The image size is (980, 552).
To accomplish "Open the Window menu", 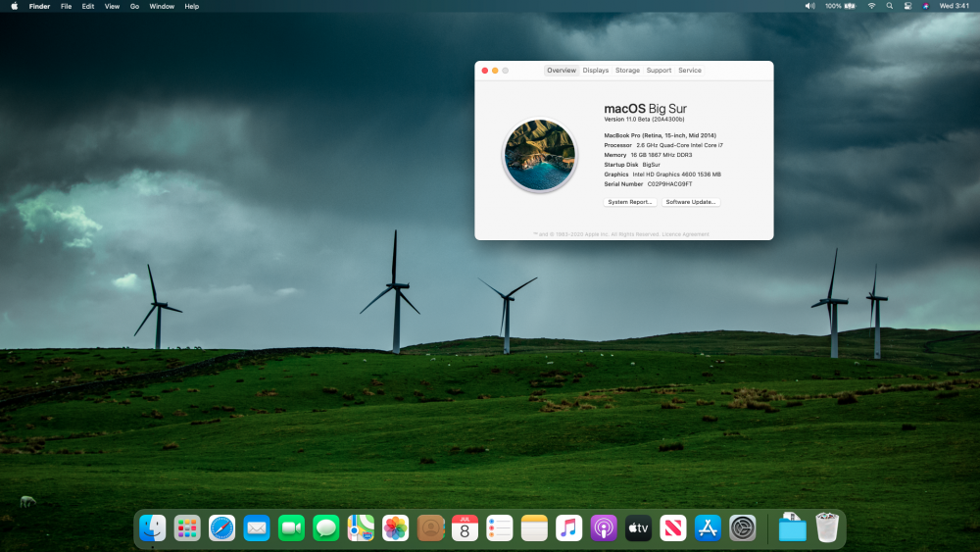I will 162,6.
